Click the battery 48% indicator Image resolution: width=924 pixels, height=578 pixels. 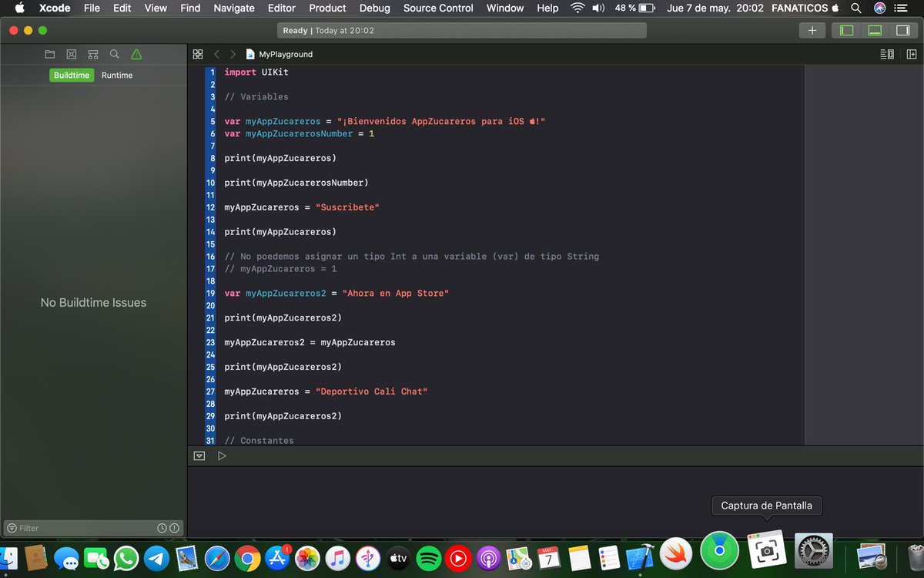click(634, 8)
